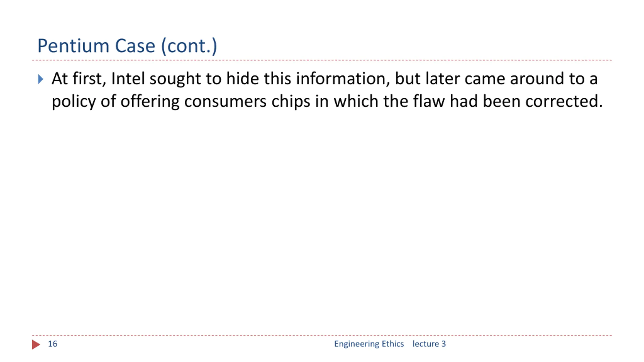644x362 pixels.
Task: Click the word "consumers" in the second line
Action: (225, 101)
